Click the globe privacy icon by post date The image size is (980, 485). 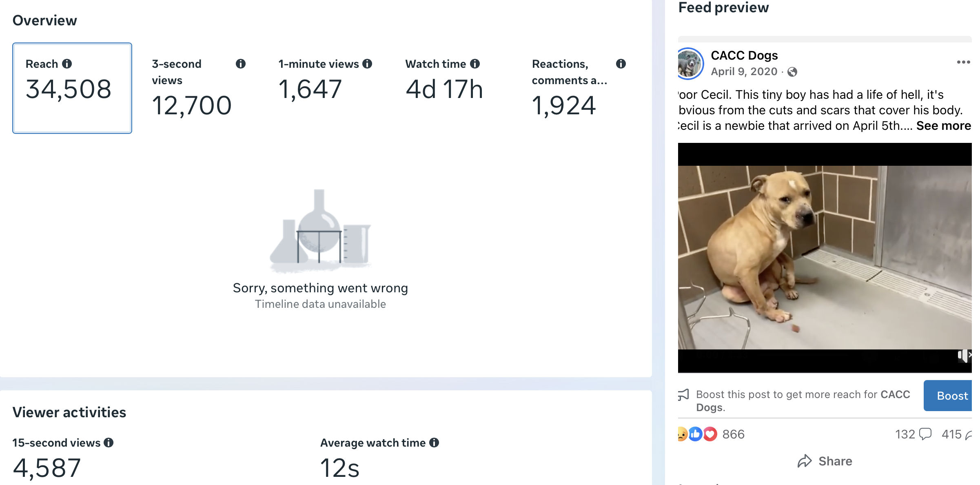tap(792, 72)
